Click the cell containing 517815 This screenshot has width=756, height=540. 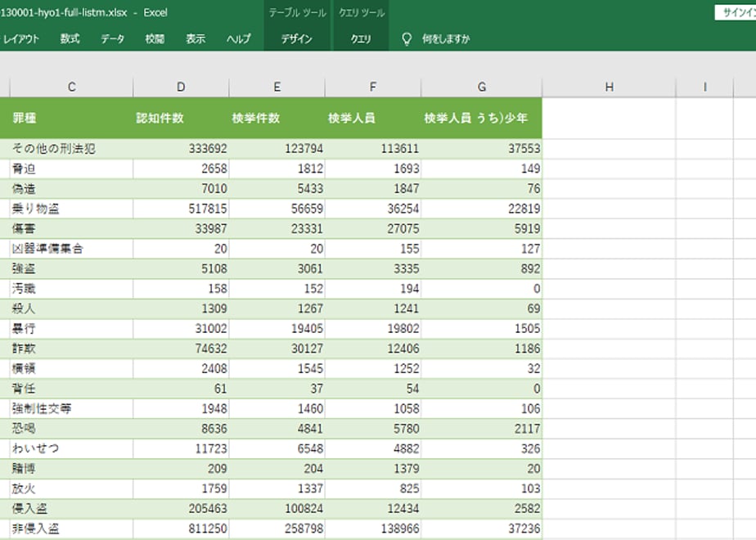181,209
